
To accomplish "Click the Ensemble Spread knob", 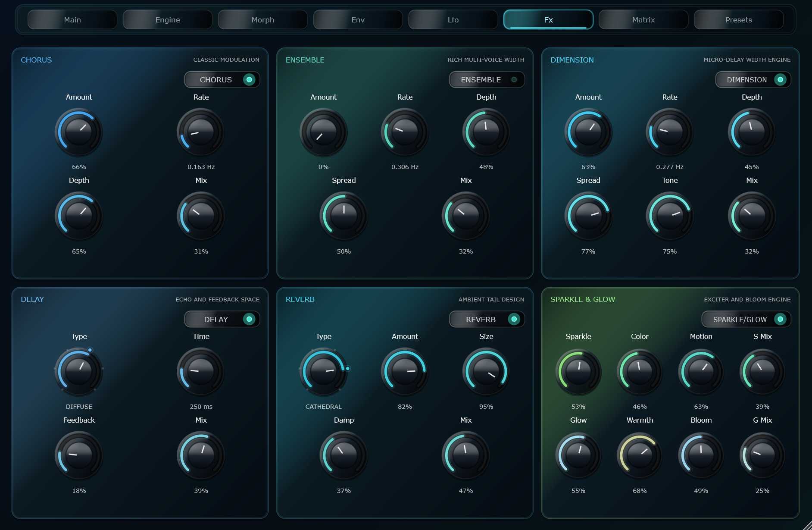I will pyautogui.click(x=344, y=216).
